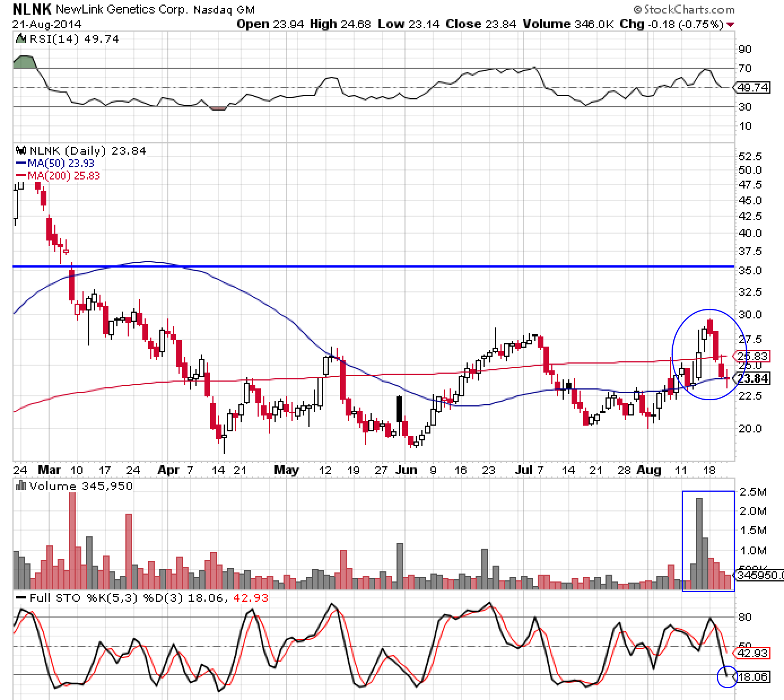Click the RSI(14) 49.74 indicator label
This screenshot has height=700, width=784.
[73, 39]
